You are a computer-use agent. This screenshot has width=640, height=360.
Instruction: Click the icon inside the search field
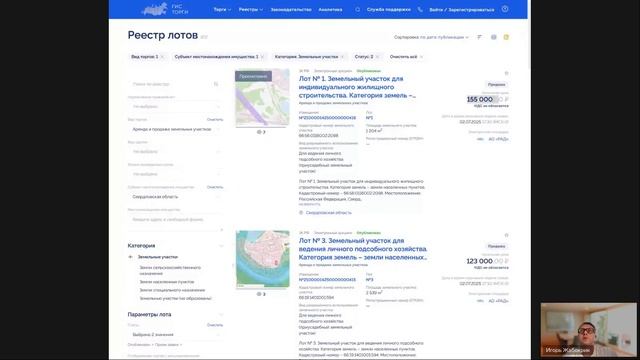(x=216, y=84)
